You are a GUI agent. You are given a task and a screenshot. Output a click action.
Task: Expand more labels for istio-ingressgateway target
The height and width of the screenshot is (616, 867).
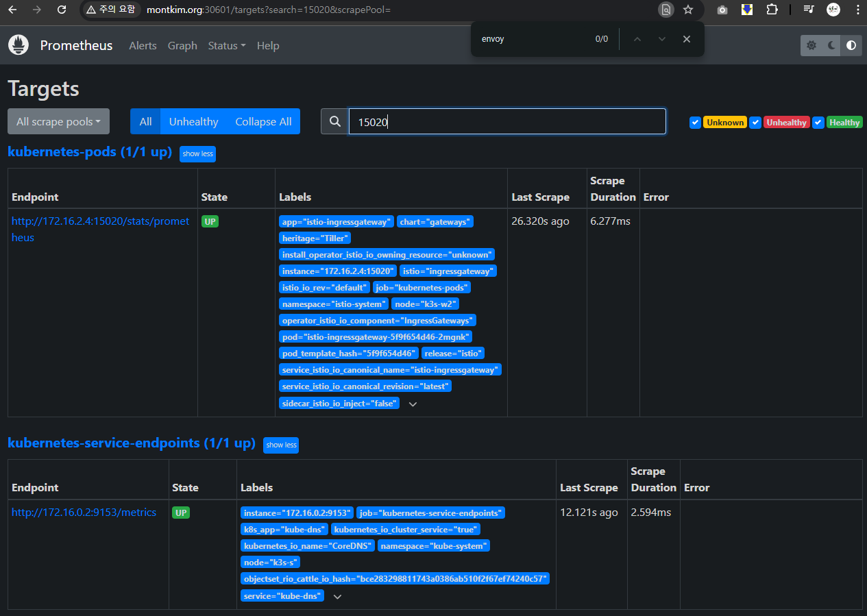point(413,404)
